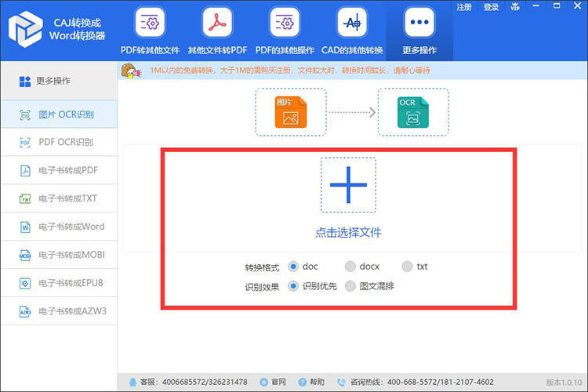Open the 帮助 help link

coord(317,382)
